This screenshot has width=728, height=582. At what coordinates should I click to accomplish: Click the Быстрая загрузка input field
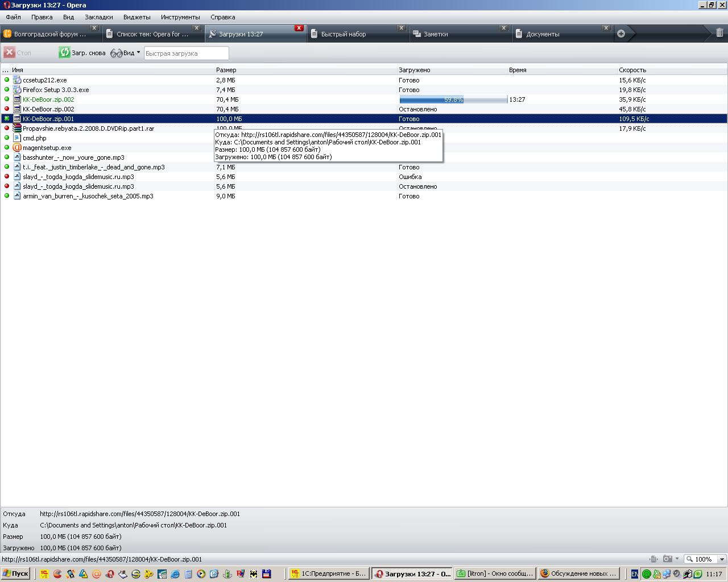point(186,53)
